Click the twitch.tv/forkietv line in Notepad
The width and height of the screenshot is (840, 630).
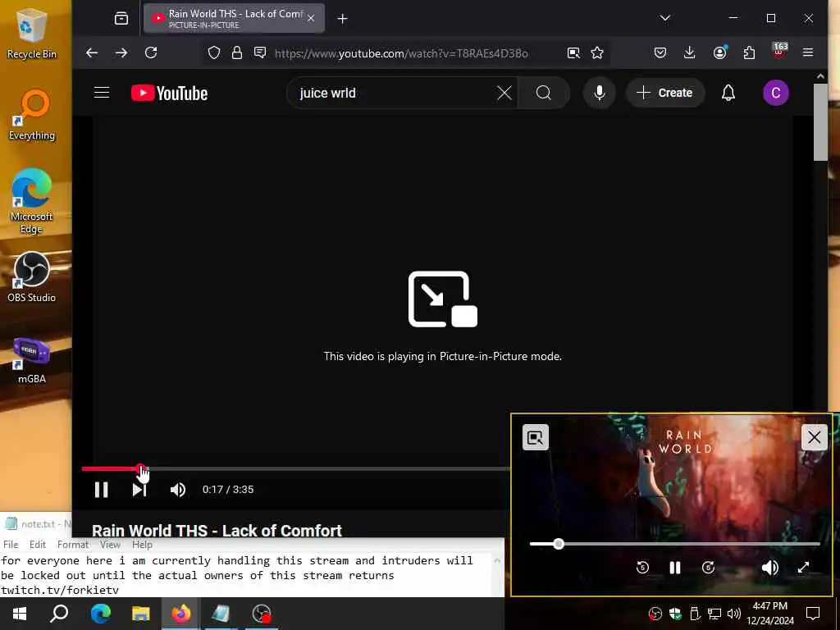point(59,590)
